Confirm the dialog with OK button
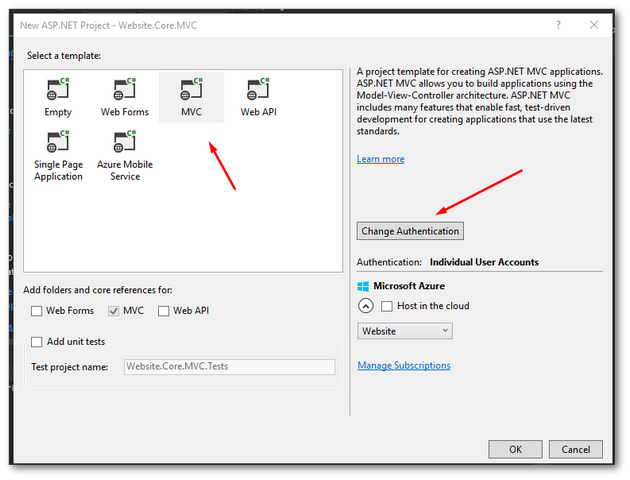 [x=515, y=449]
